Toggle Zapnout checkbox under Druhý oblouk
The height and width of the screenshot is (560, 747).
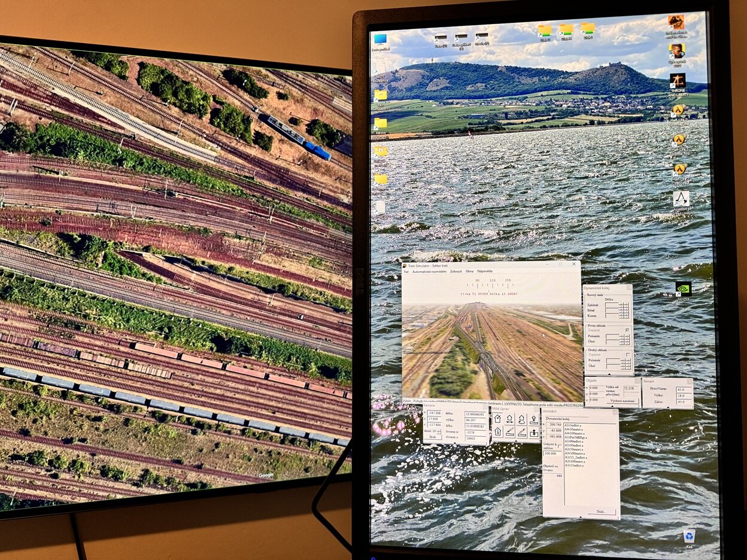click(628, 354)
